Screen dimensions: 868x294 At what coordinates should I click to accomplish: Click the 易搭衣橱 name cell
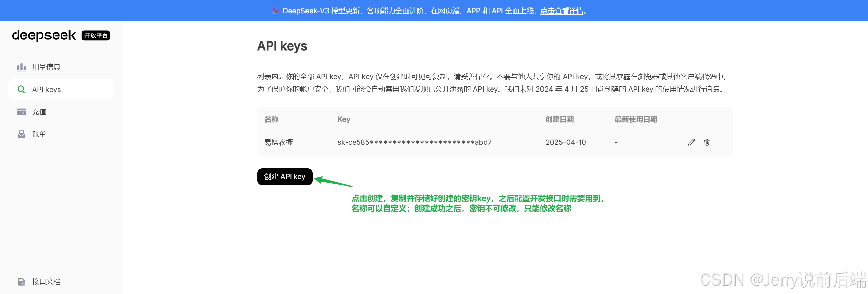point(278,142)
